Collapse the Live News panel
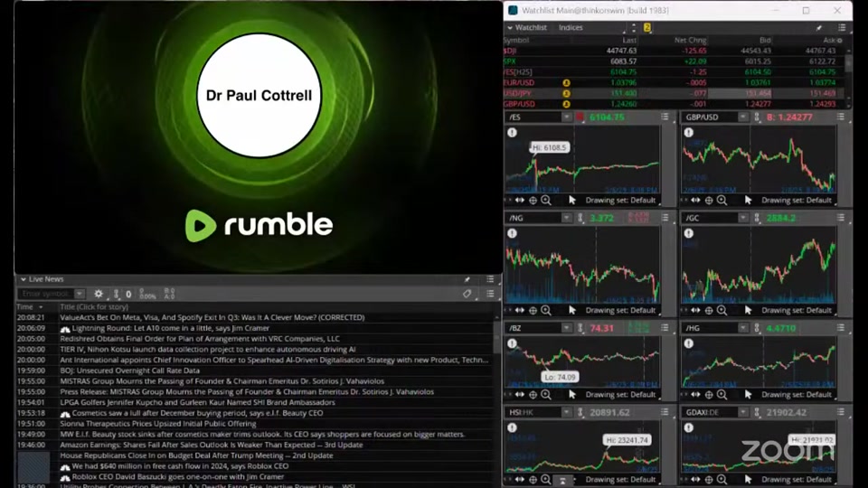This screenshot has height=488, width=868. (22, 280)
